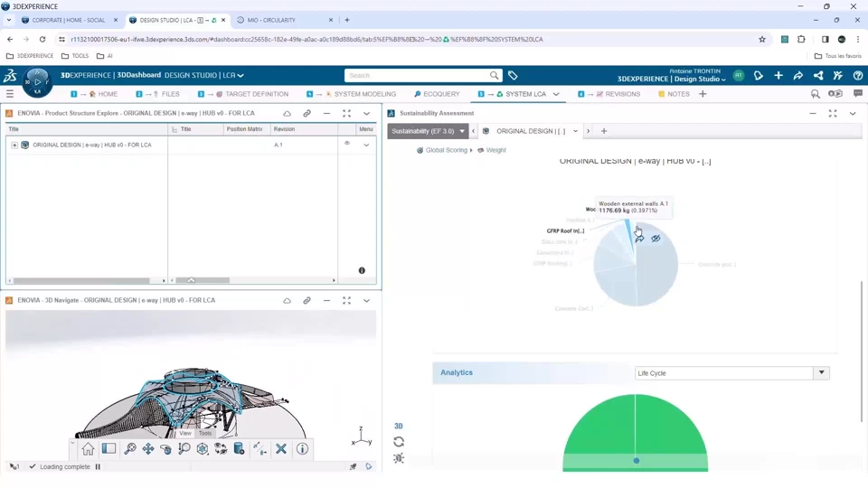Open the help question mark icon
Viewport: 868px width, 488px height.
pyautogui.click(x=858, y=76)
